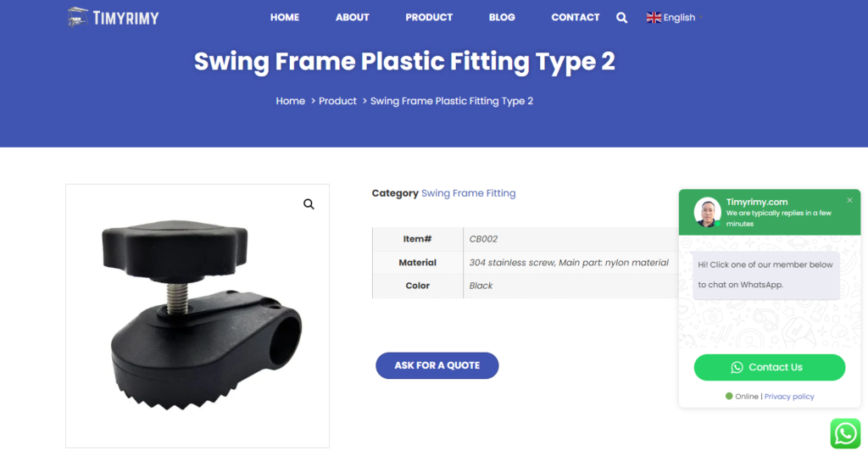Expand the English language dropdown
This screenshot has width=868, height=456.
(x=680, y=18)
